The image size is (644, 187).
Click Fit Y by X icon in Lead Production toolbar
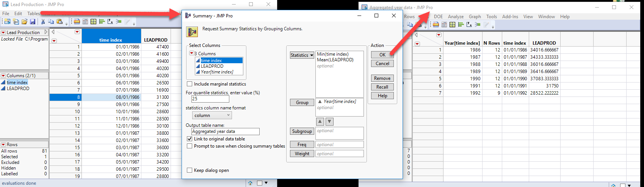pos(110,22)
